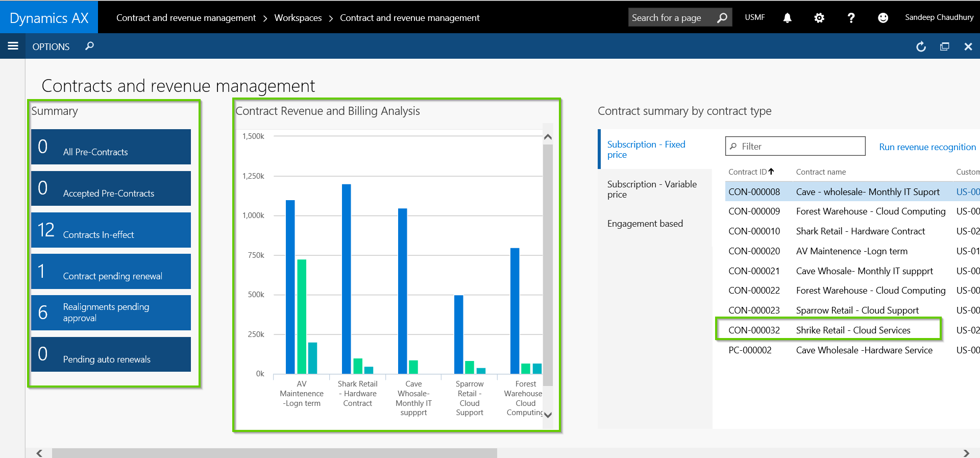Select the CON-000032 Shrike Retail row
The height and width of the screenshot is (458, 980).
828,330
